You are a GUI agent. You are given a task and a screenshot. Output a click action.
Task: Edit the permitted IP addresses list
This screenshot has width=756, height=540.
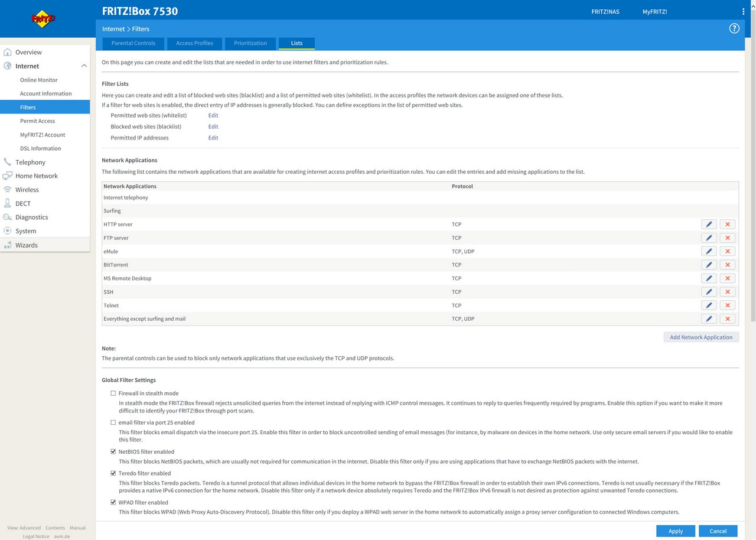213,138
